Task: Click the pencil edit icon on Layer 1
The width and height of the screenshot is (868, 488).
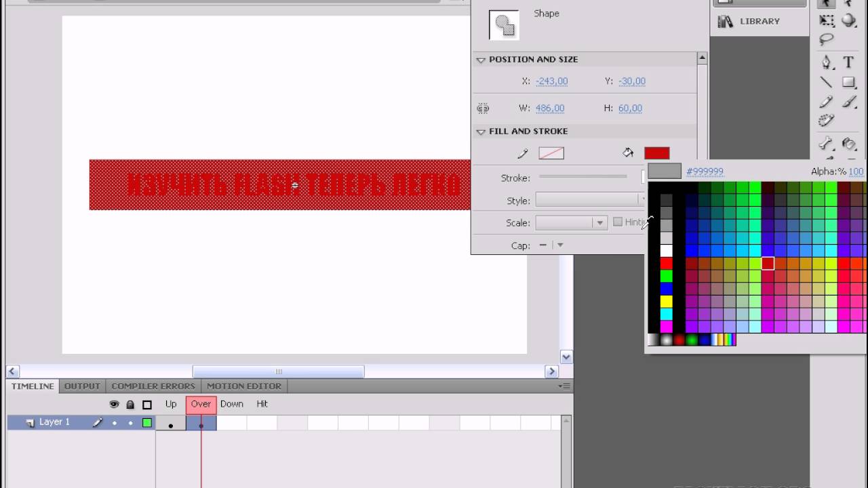Action: click(97, 422)
